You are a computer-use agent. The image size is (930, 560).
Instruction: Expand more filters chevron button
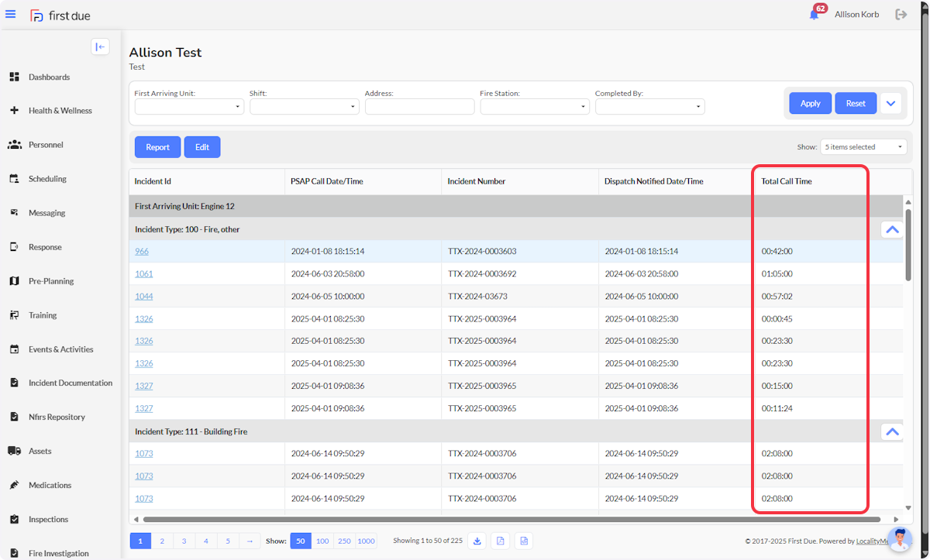click(891, 103)
